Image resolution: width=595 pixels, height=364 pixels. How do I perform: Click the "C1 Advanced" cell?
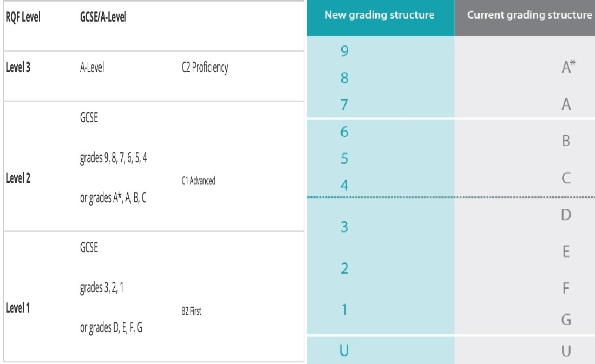pos(199,181)
